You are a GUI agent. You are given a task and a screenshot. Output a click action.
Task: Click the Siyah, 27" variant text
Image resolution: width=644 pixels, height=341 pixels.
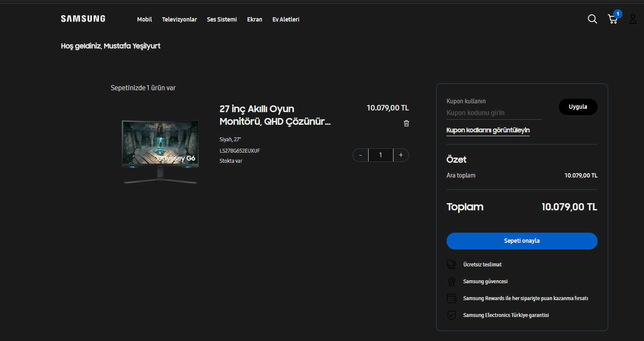point(230,140)
